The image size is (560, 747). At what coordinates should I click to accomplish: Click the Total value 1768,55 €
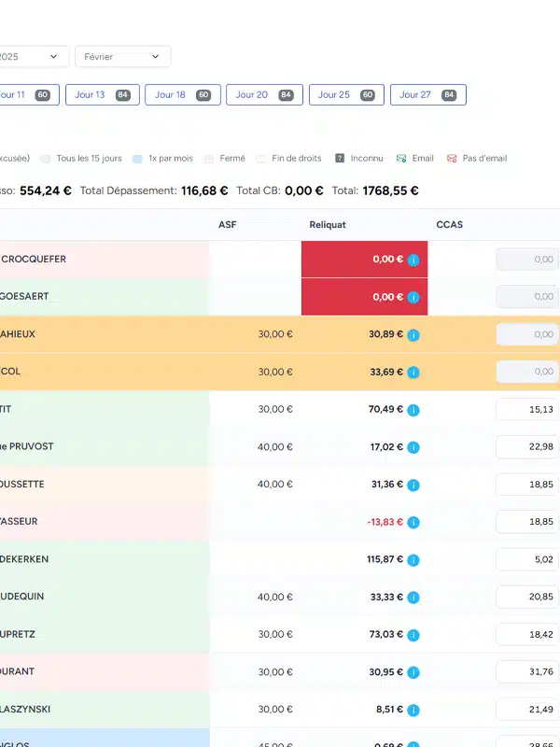tap(390, 190)
